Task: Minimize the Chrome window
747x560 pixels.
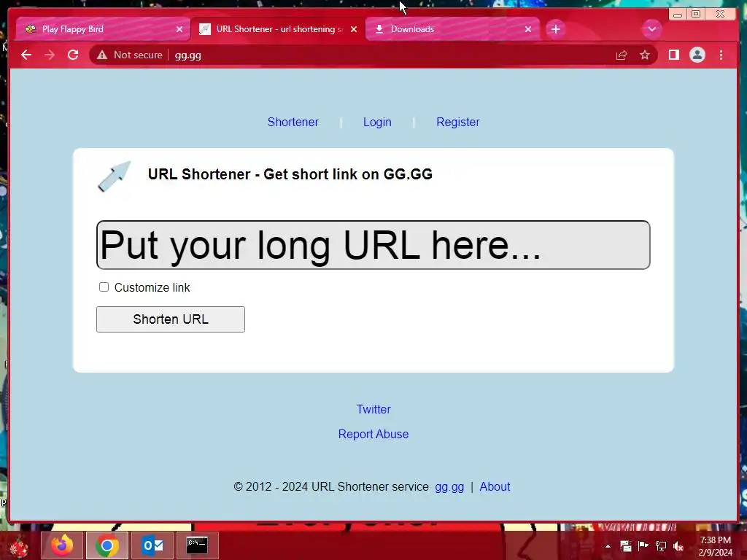Action: click(x=677, y=15)
